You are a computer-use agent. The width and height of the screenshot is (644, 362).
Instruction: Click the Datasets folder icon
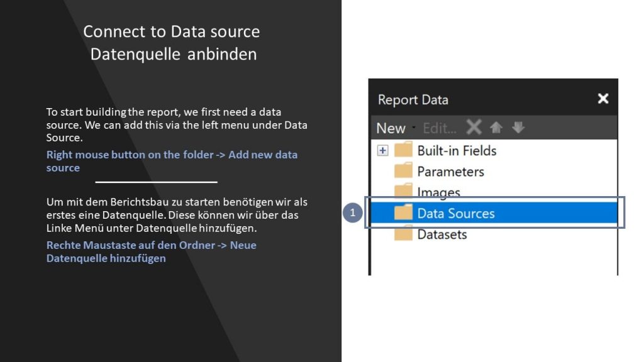tap(403, 233)
